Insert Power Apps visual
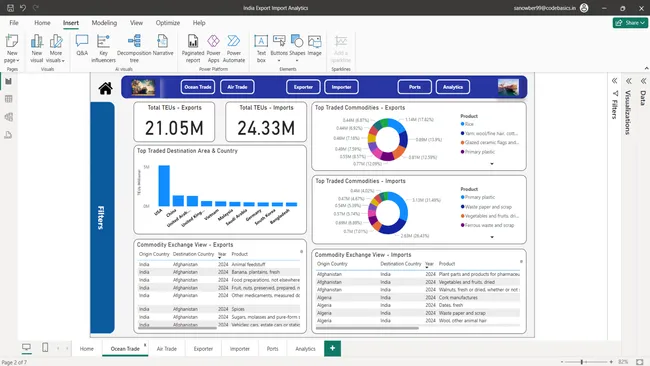The width and height of the screenshot is (650, 366). click(x=213, y=48)
